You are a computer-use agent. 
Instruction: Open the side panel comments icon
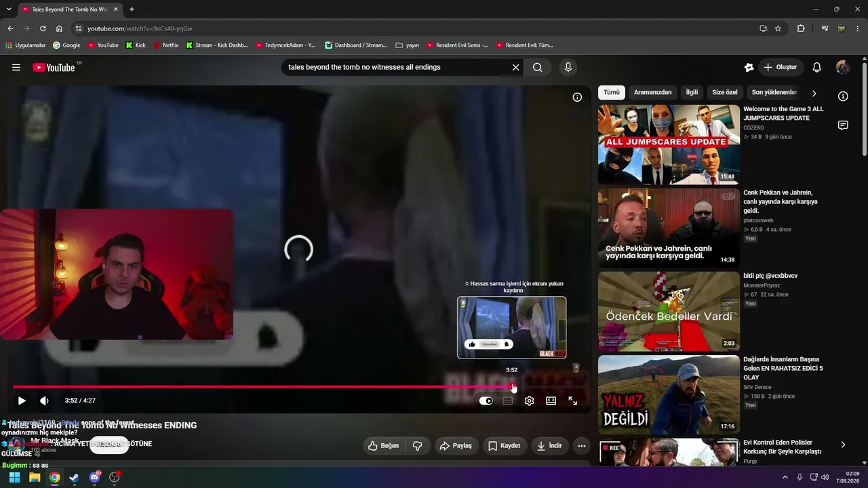[843, 125]
